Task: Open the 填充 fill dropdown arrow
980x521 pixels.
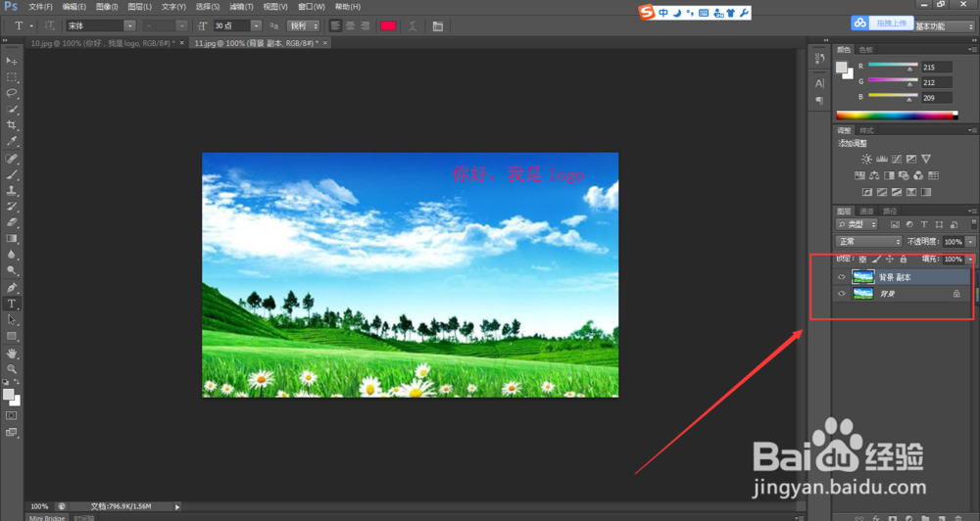Action: coord(970,259)
